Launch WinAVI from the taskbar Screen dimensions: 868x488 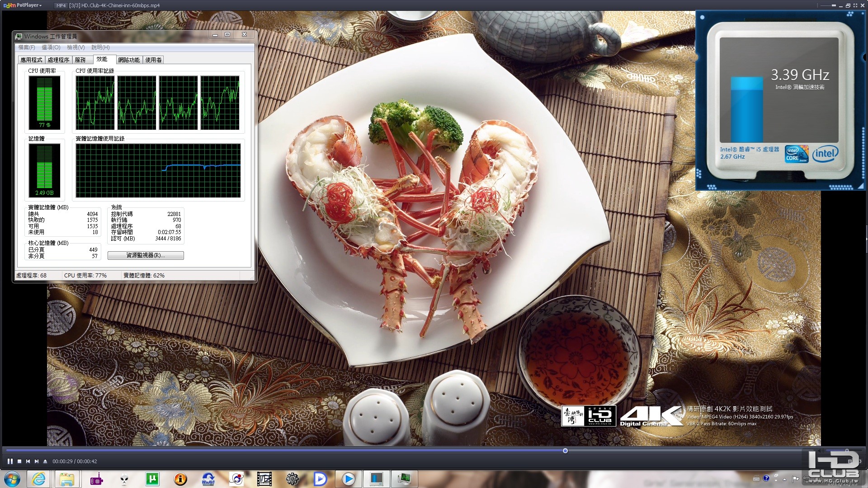208,479
